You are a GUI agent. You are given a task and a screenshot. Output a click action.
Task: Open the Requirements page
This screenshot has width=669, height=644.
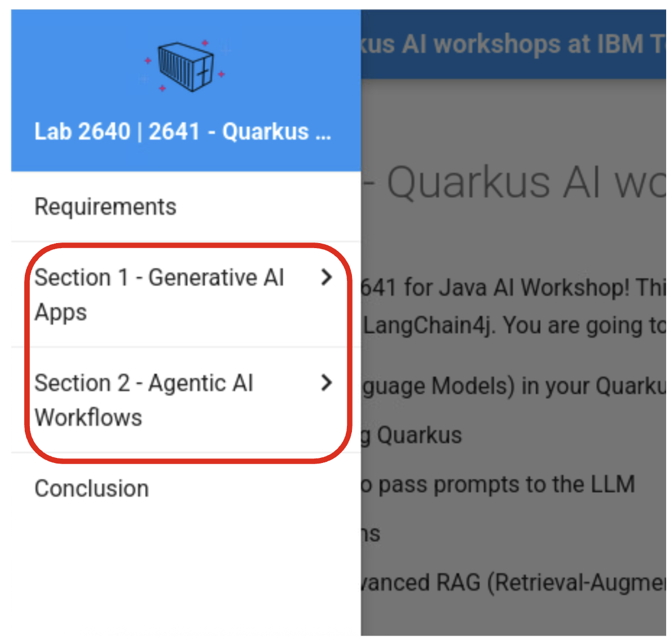coord(105,207)
